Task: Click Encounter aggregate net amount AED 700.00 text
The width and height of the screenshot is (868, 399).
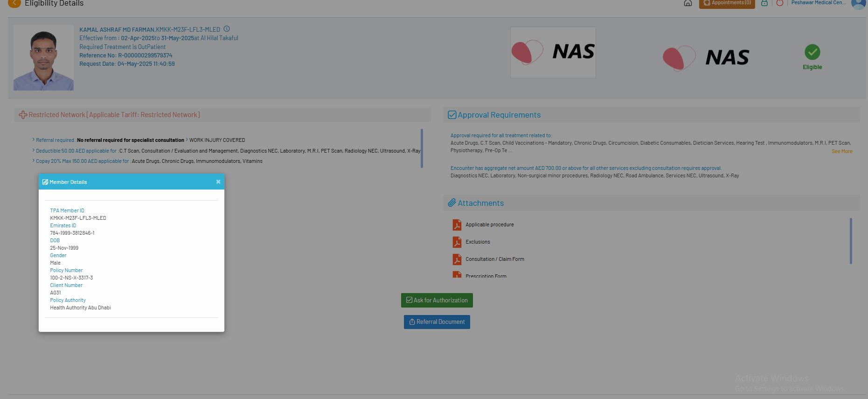Action: tap(586, 168)
